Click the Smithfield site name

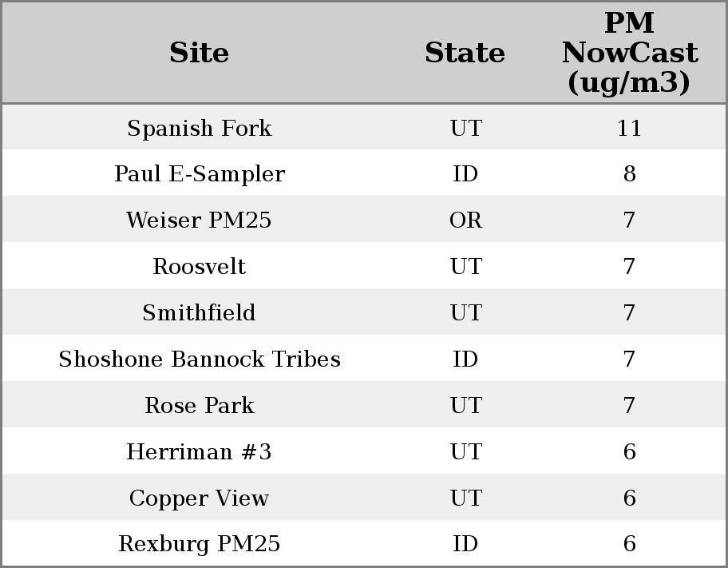click(199, 313)
